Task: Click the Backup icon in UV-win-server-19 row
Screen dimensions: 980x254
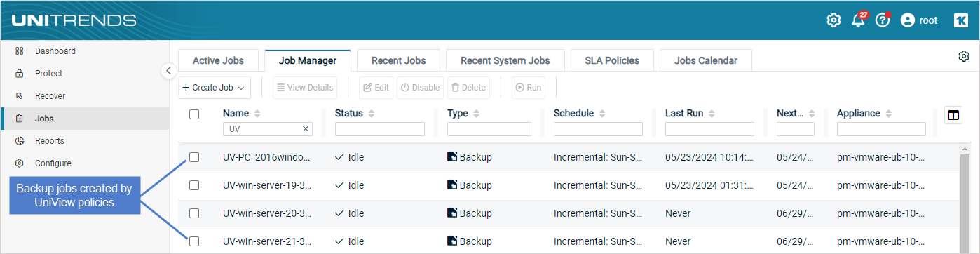Action: (452, 185)
